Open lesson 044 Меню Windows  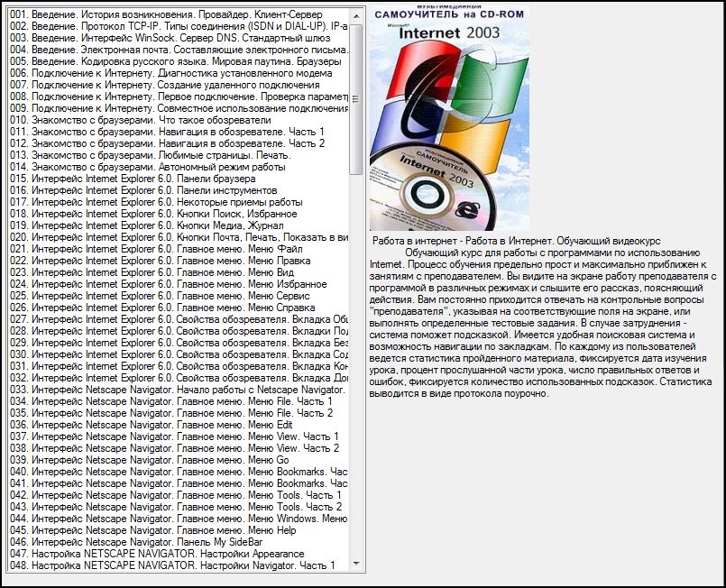coord(179,519)
